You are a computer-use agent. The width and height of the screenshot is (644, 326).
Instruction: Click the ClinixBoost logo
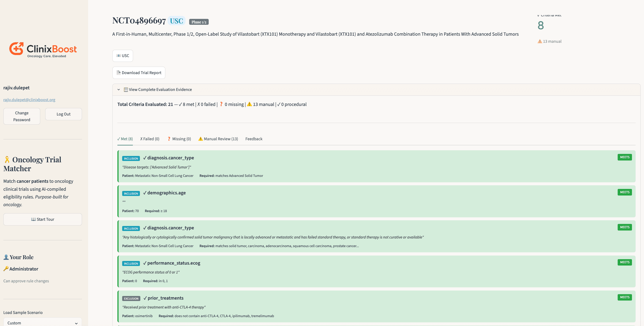pyautogui.click(x=43, y=50)
